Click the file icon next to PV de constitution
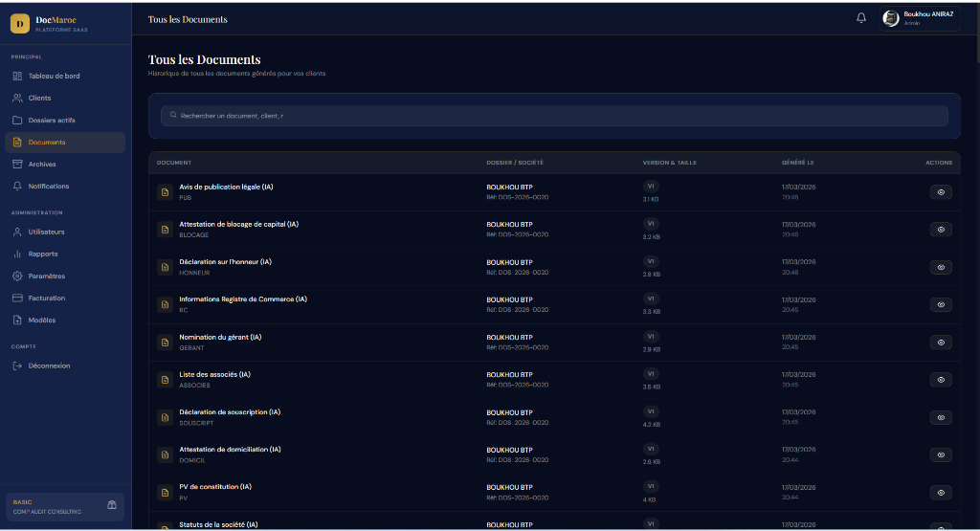980x531 pixels. [x=165, y=492]
